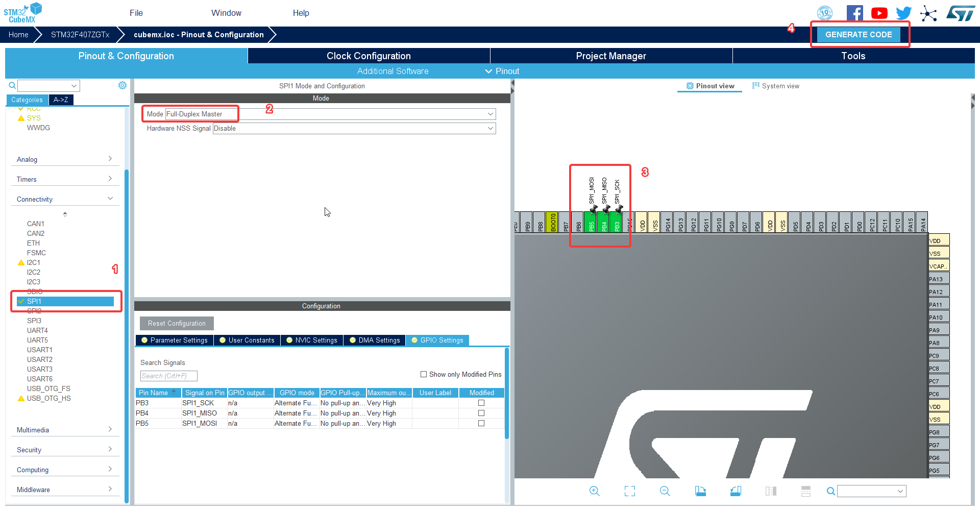
Task: Toggle the split pinout layout icon
Action: coord(806,491)
